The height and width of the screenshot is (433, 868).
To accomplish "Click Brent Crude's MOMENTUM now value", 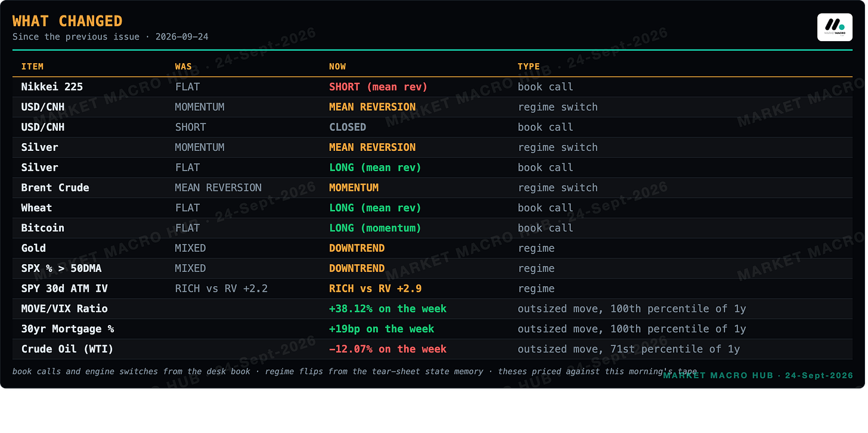I will [354, 188].
